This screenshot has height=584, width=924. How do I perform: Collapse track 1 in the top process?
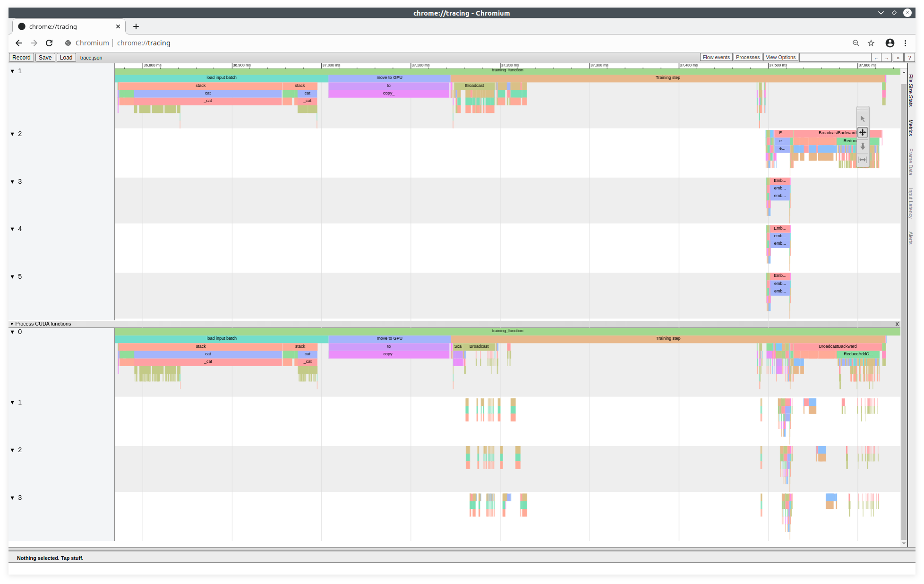(x=12, y=71)
